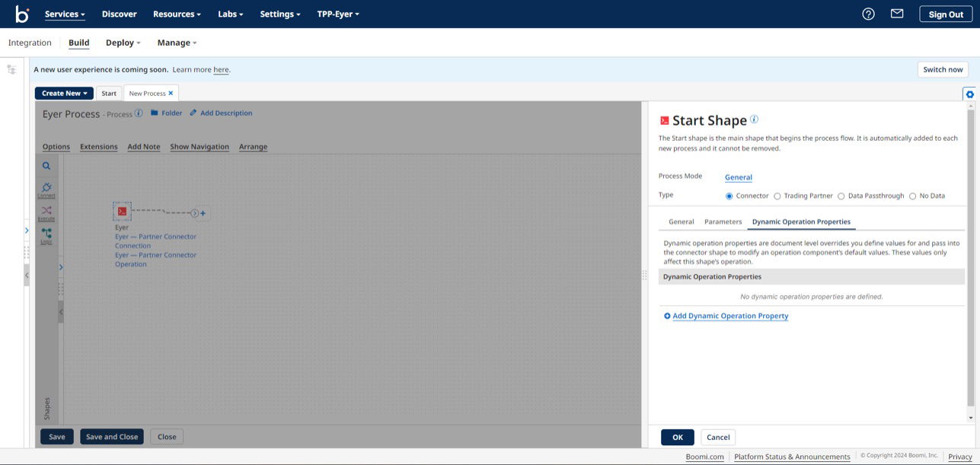Open the Privacy footer link
Screen dimensions: 980x465
(960, 457)
